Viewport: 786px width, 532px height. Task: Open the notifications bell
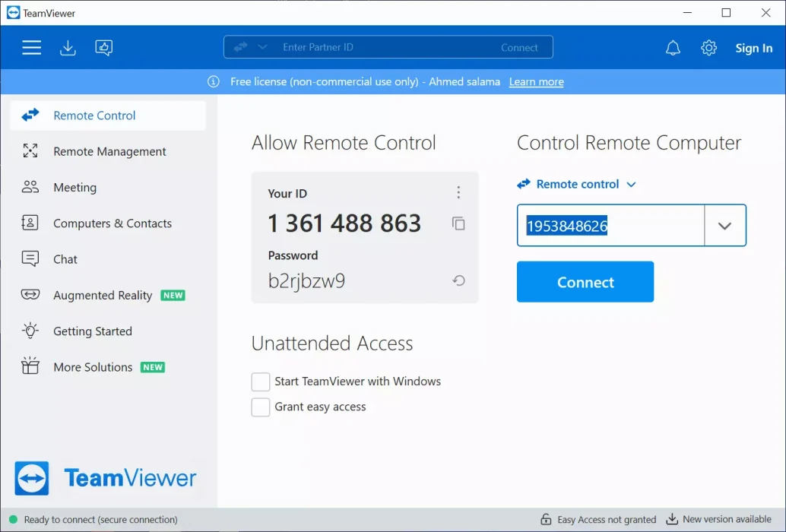coord(673,48)
